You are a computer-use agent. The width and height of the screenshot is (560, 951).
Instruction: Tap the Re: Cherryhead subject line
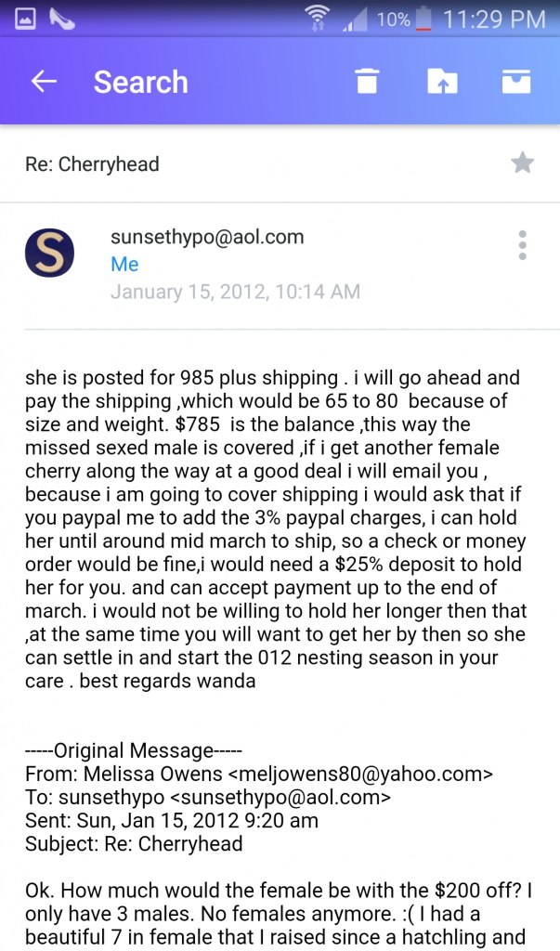92,164
